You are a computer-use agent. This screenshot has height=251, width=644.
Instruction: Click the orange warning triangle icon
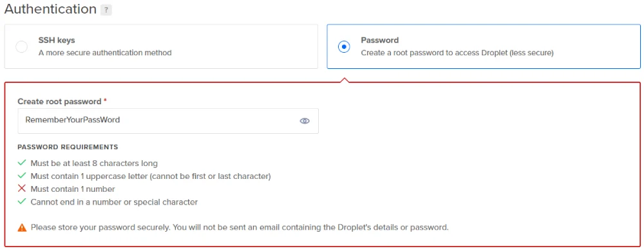click(22, 228)
